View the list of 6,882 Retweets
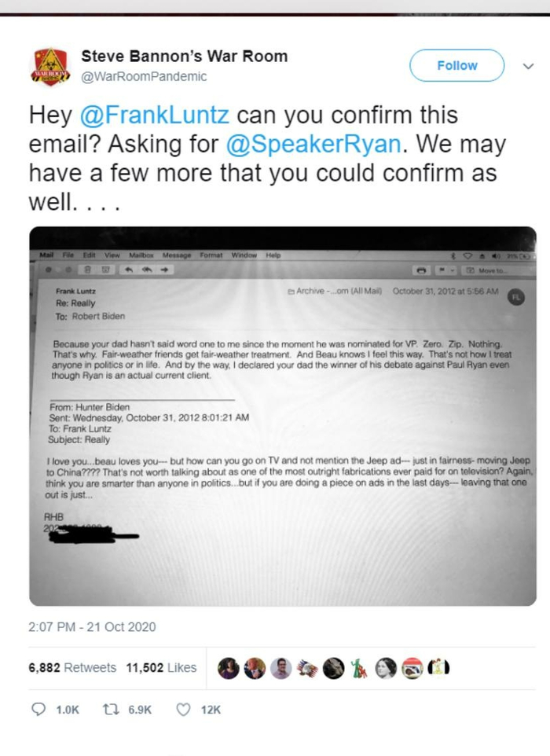 click(x=72, y=668)
